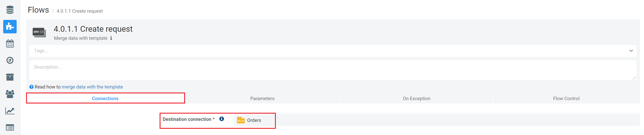Viewport: 644px width, 135px height.
Task: Click info icon beside Destination connection
Action: pyautogui.click(x=222, y=119)
